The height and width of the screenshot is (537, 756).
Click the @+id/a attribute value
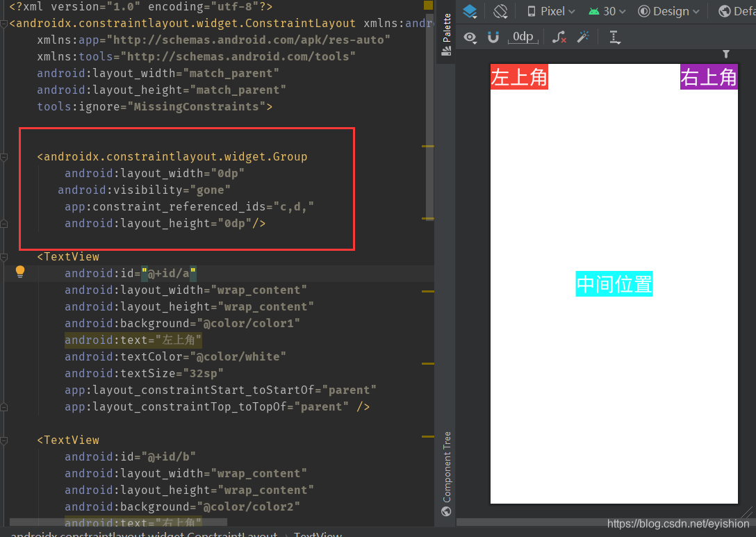click(169, 273)
